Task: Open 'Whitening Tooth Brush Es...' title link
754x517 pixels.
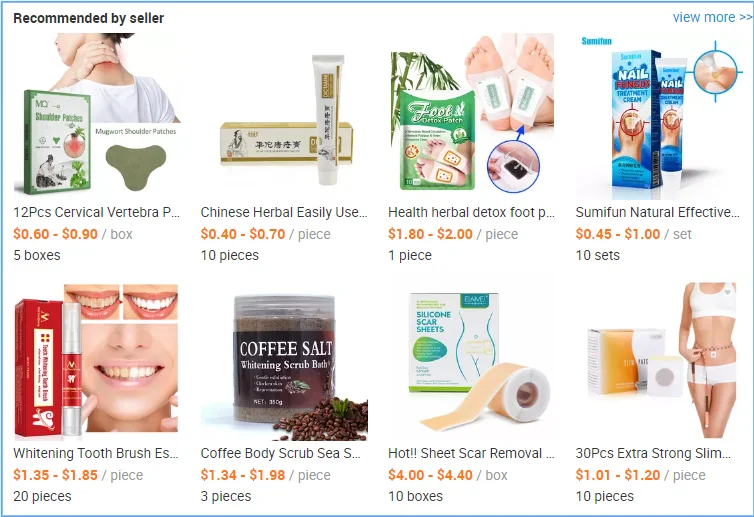Action: tap(96, 453)
